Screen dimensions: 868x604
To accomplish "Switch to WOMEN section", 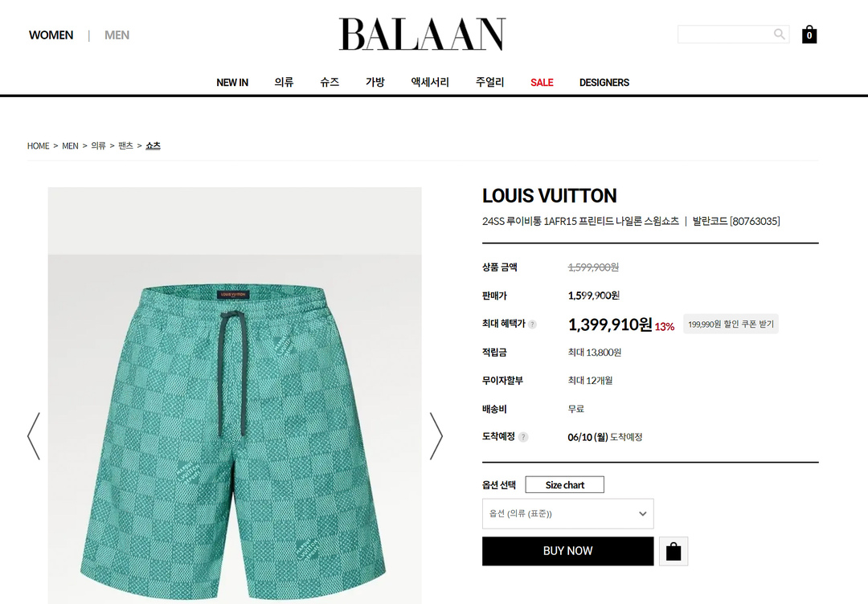I will 51,35.
